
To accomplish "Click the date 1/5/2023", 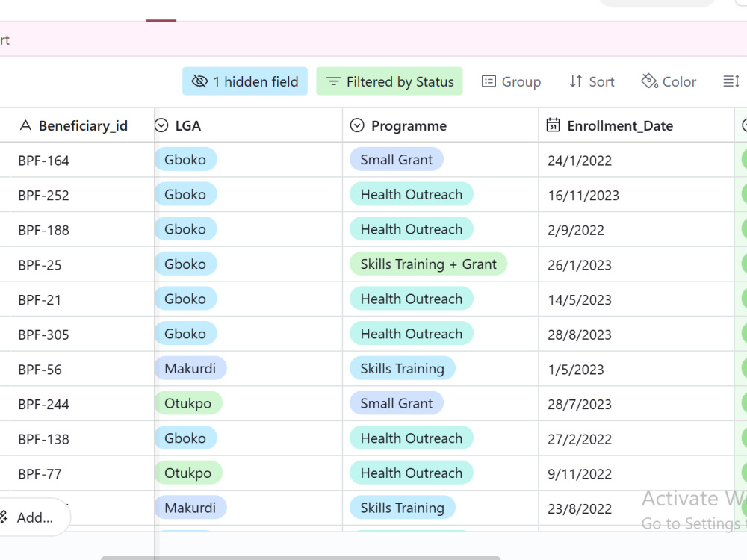I will tap(575, 370).
